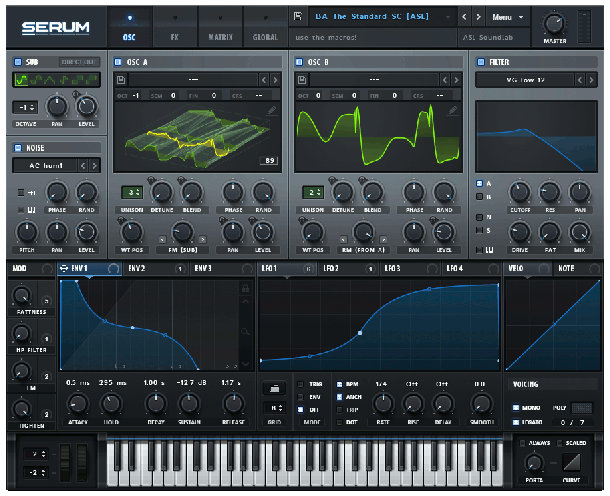Click the pitch bend wheel
610x496 pixels.
(x=65, y=463)
